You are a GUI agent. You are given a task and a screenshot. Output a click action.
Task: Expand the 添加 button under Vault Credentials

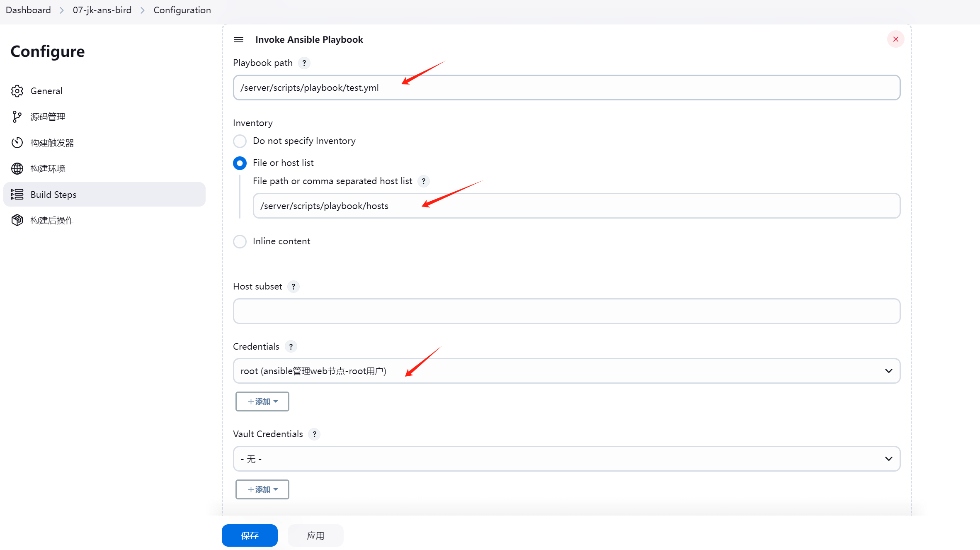[x=262, y=489]
